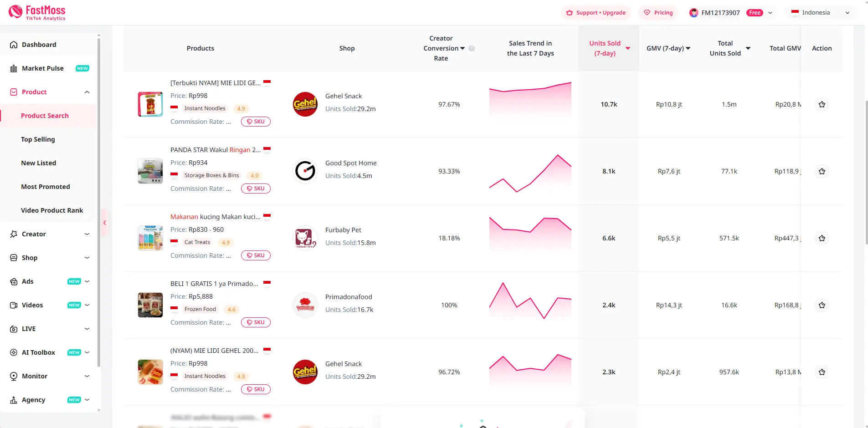The width and height of the screenshot is (868, 428).
Task: View SKU for Terbukti NYAM MIE LIDI
Action: pos(256,122)
